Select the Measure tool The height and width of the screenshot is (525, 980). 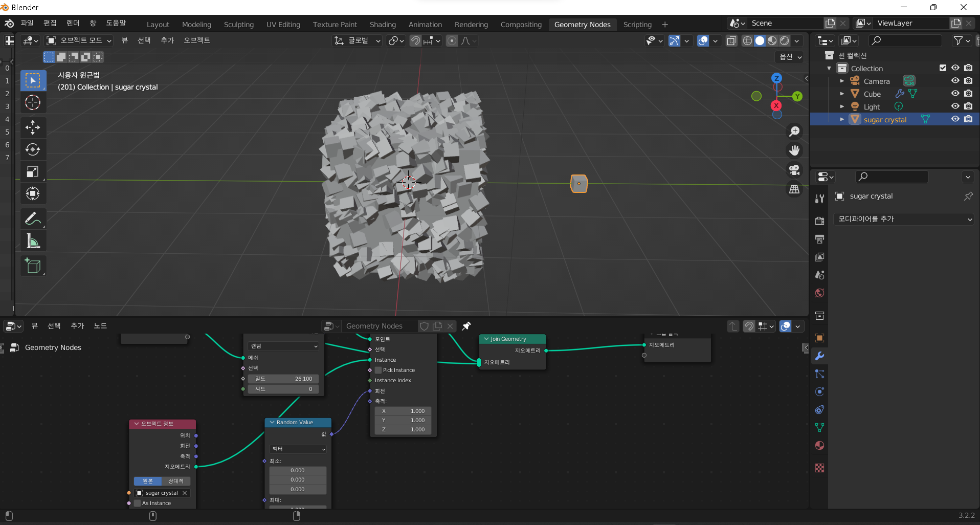click(33, 241)
